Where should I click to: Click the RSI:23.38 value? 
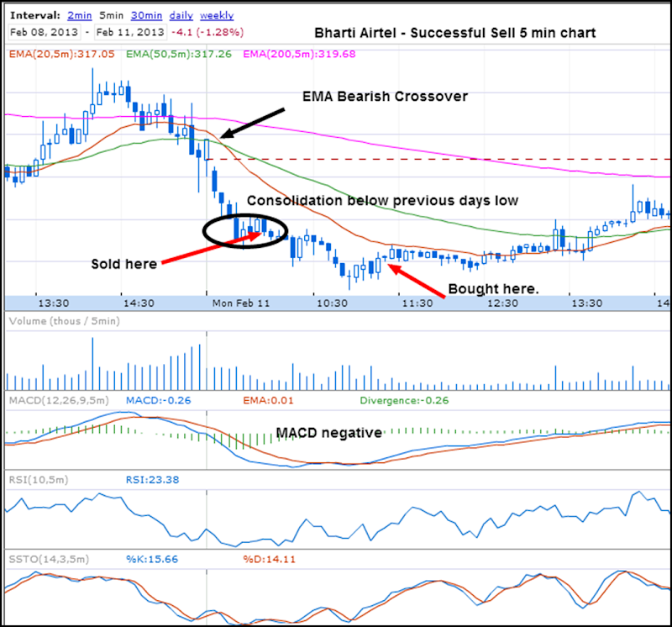(x=153, y=480)
